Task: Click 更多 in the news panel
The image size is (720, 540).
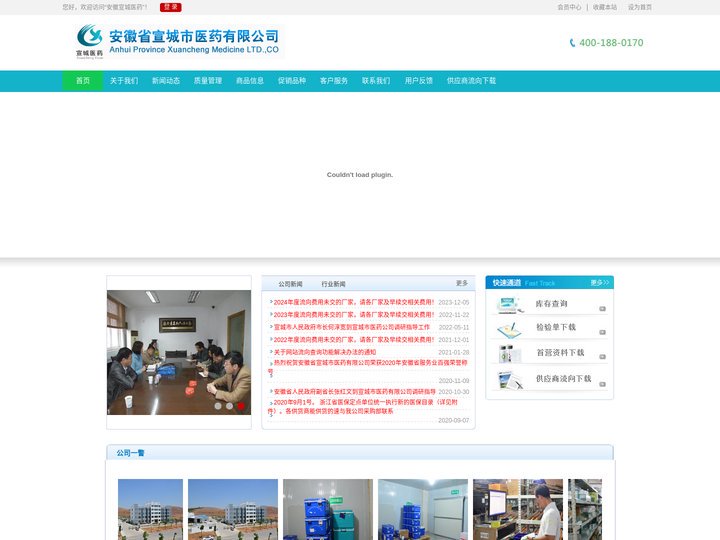Action: pos(462,283)
